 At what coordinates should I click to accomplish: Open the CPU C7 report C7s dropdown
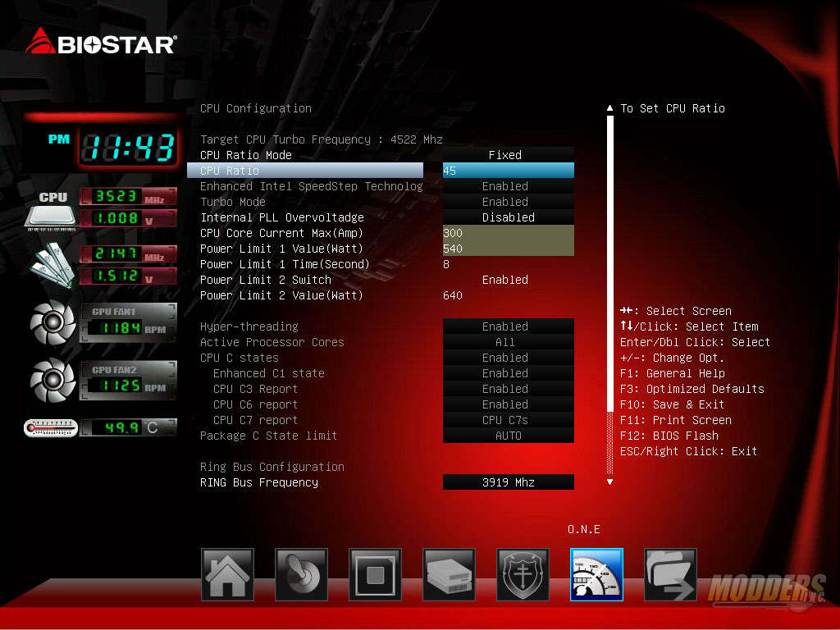[x=509, y=419]
